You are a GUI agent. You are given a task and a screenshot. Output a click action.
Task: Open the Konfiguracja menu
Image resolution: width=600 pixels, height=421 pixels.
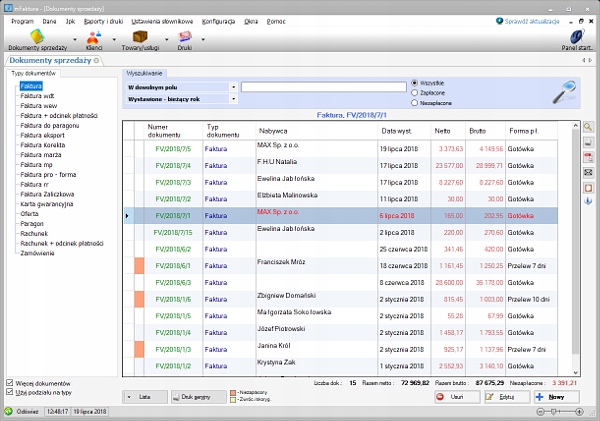[218, 20]
